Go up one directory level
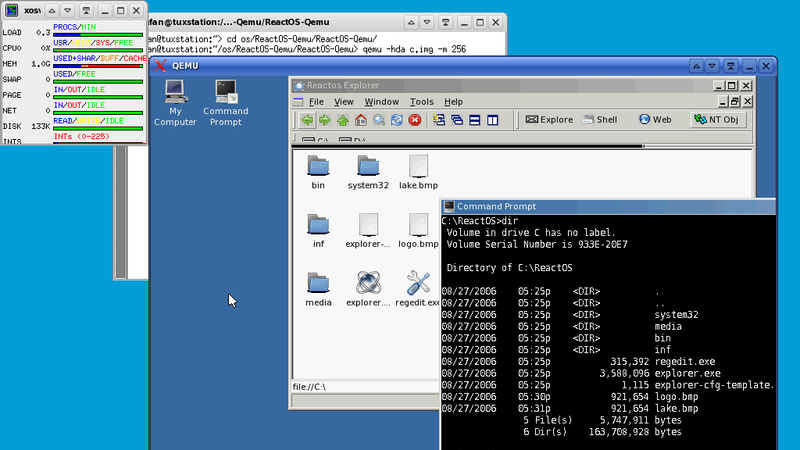800x450 pixels. click(x=344, y=120)
